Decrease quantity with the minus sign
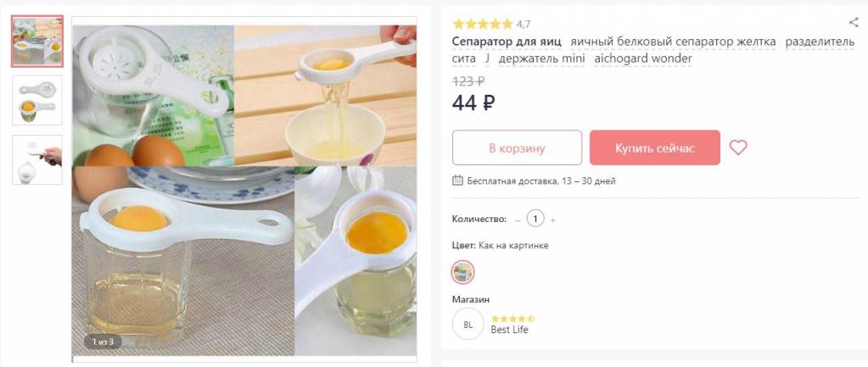 point(518,220)
